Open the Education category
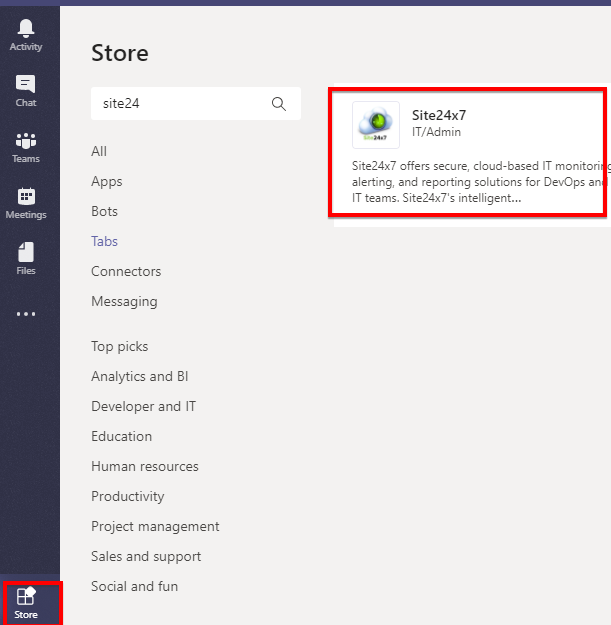Screen dimensions: 611x625 pyautogui.click(x=122, y=436)
